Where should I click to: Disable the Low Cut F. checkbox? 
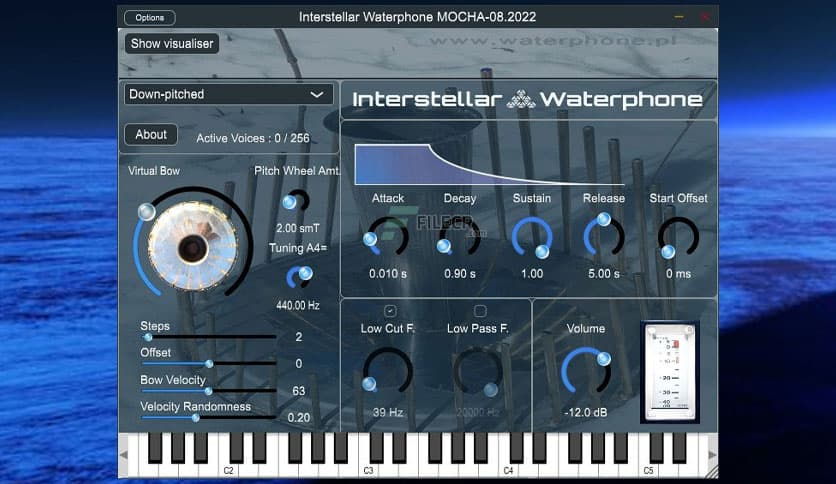390,311
